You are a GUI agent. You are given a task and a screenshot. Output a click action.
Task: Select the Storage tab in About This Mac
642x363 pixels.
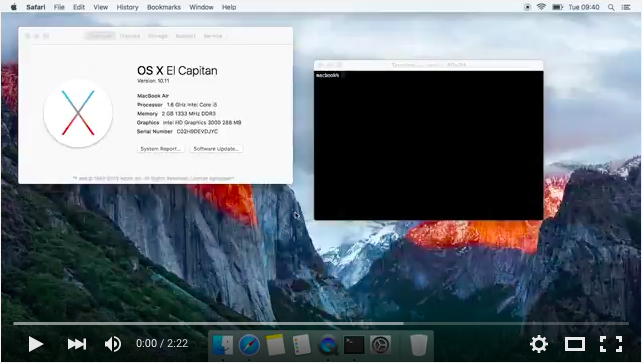pyautogui.click(x=158, y=36)
